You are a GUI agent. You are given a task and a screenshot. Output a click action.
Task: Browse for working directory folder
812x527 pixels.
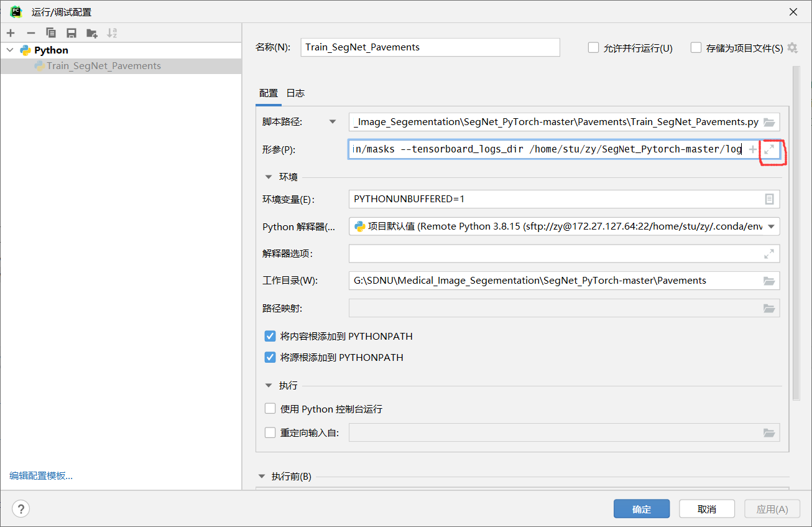click(769, 281)
